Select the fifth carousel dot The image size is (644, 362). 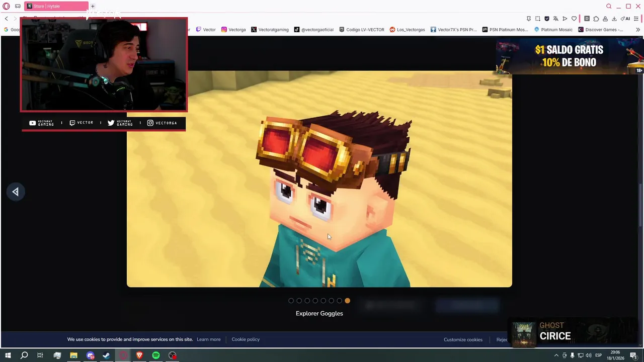[323, 301]
